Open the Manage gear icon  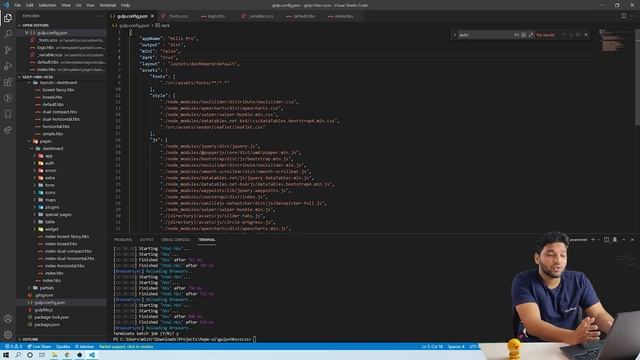(8, 334)
